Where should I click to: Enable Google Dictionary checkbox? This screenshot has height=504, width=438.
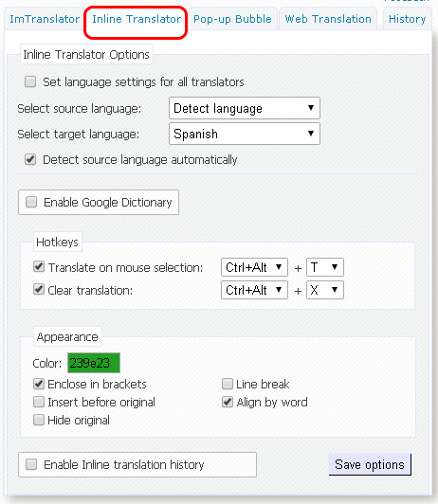(31, 202)
